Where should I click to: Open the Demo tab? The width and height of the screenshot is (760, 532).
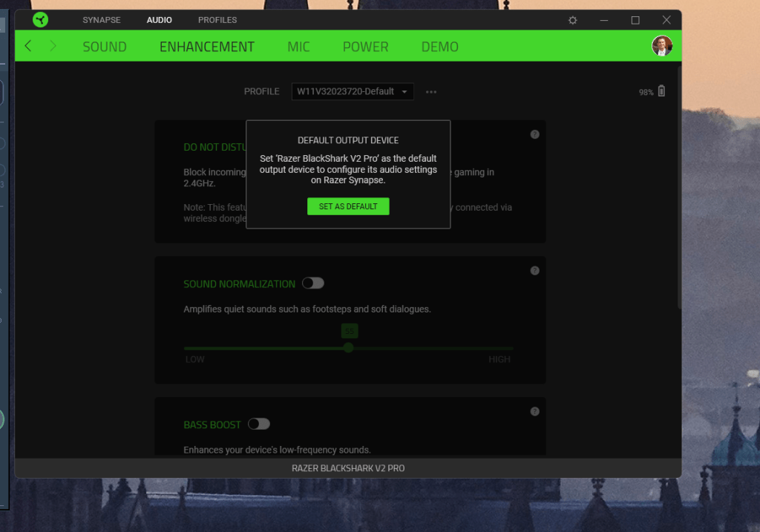point(439,47)
